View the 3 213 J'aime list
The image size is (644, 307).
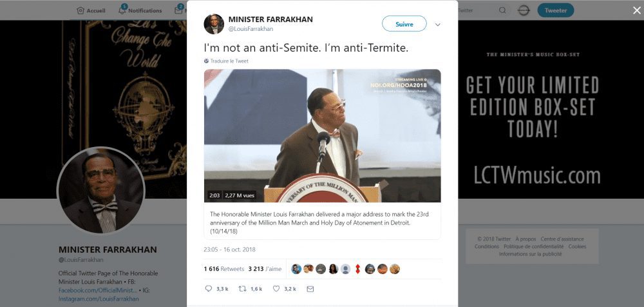tap(265, 269)
